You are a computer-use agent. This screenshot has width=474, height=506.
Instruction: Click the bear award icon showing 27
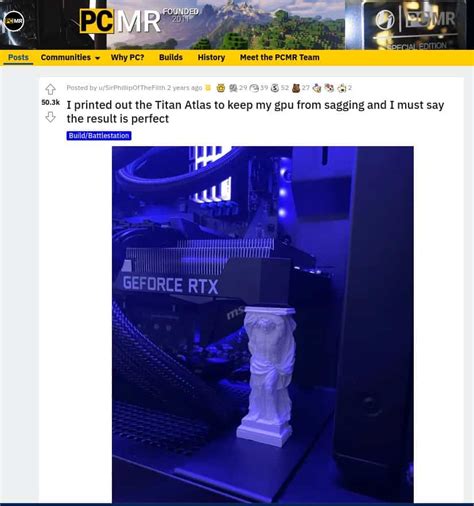[296, 88]
